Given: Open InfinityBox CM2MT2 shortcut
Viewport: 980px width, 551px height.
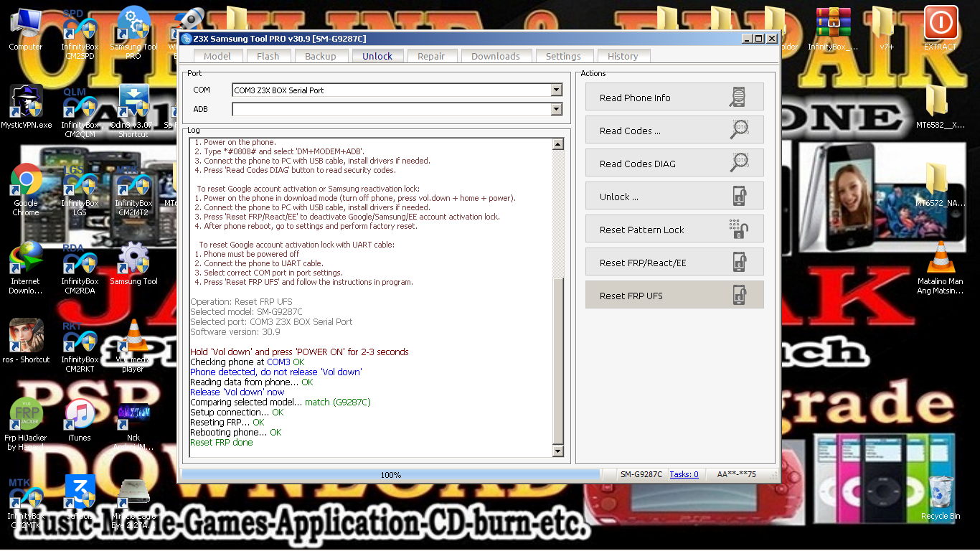Looking at the screenshot, I should click(x=133, y=190).
